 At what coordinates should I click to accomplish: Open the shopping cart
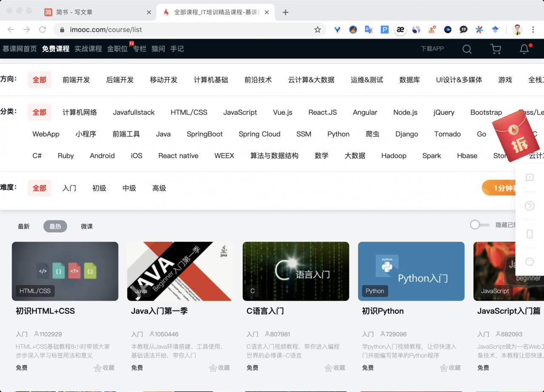[496, 49]
